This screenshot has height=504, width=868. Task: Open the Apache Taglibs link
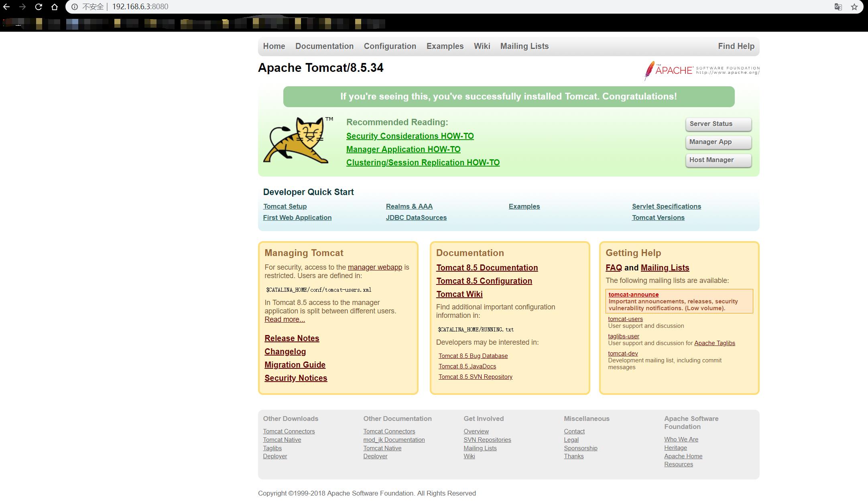point(715,343)
